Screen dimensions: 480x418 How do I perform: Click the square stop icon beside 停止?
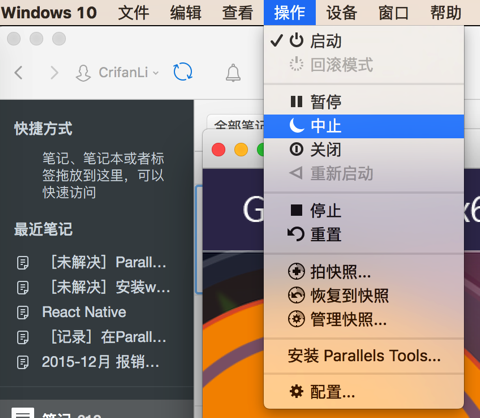point(296,210)
